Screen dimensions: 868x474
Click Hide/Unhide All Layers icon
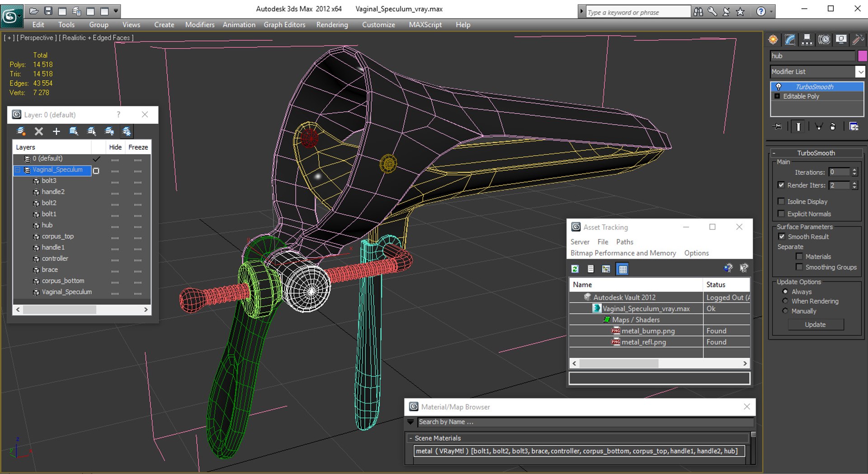[x=109, y=131]
